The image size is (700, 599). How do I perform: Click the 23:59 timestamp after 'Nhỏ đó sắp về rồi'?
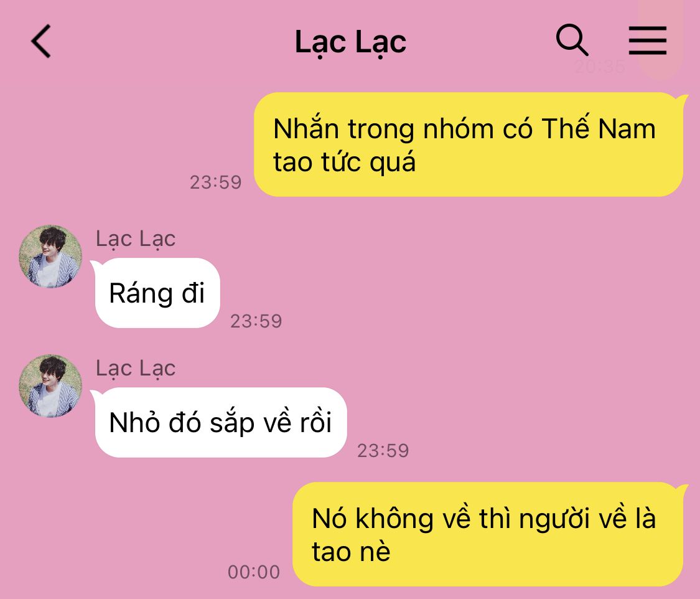tap(383, 451)
